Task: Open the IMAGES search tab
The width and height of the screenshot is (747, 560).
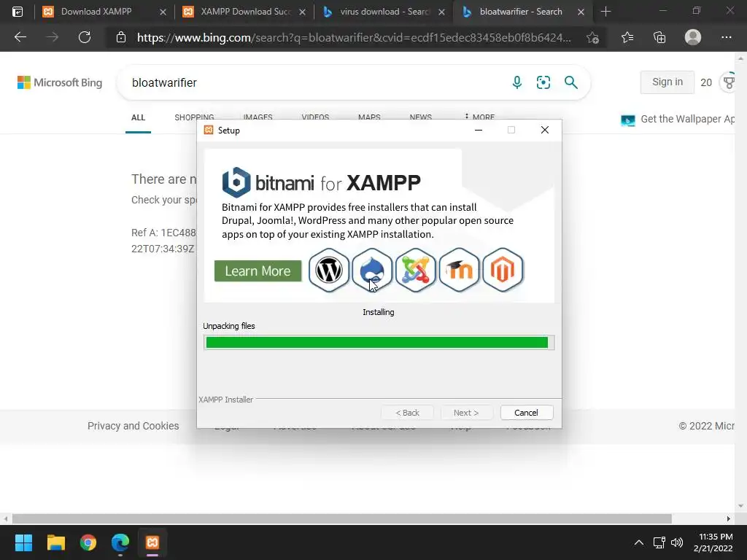Action: pyautogui.click(x=258, y=117)
